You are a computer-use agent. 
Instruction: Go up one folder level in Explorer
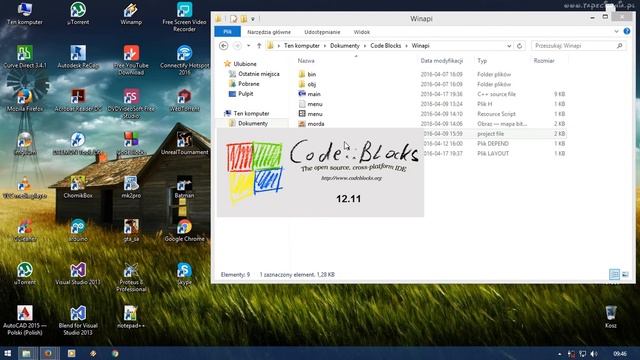pos(259,46)
